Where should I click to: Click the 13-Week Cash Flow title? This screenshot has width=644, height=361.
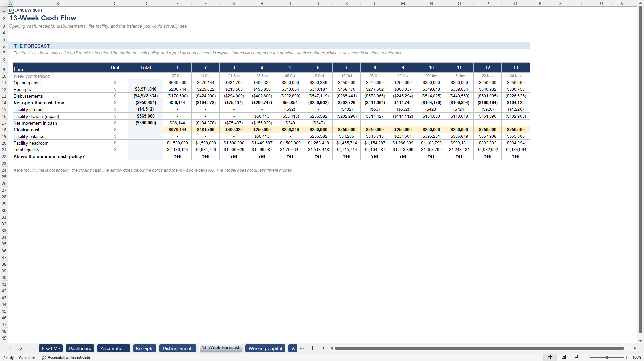[x=43, y=18]
